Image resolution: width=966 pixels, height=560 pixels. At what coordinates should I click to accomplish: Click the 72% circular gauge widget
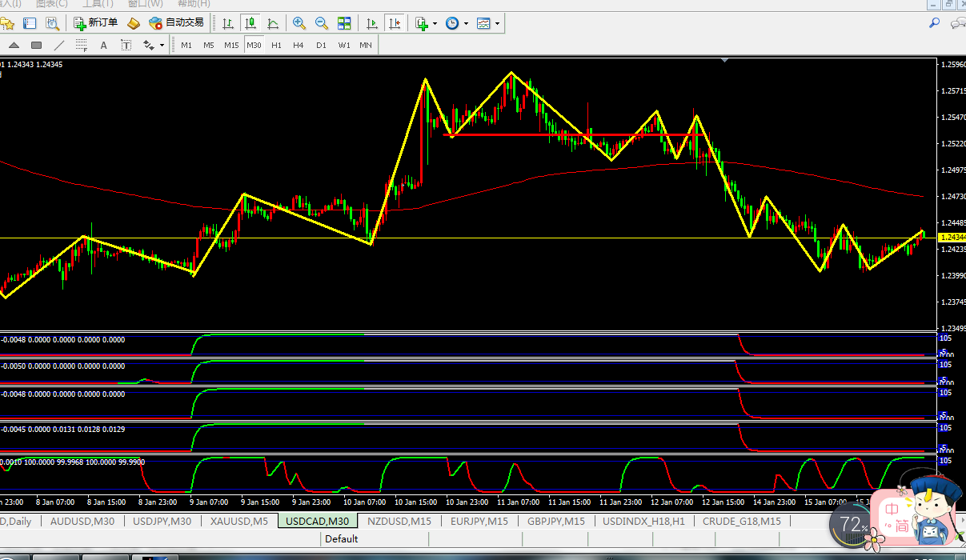pos(850,525)
